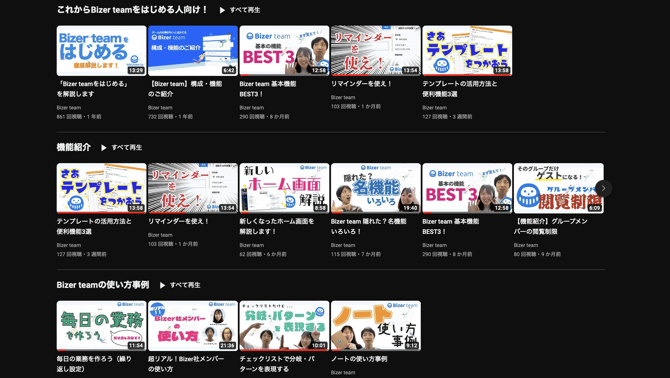Play all videos in 機能紹介 shelf
Screen dimensions: 670x378
pos(122,147)
